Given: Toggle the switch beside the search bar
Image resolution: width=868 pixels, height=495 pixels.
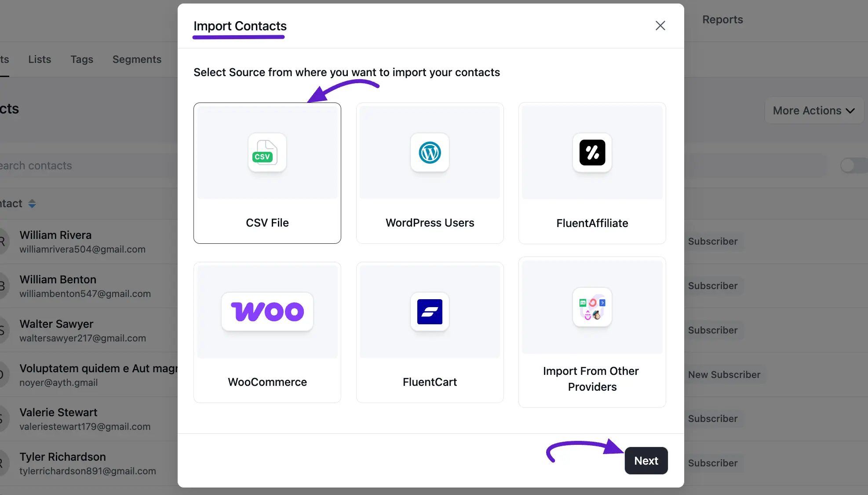Looking at the screenshot, I should [x=853, y=165].
